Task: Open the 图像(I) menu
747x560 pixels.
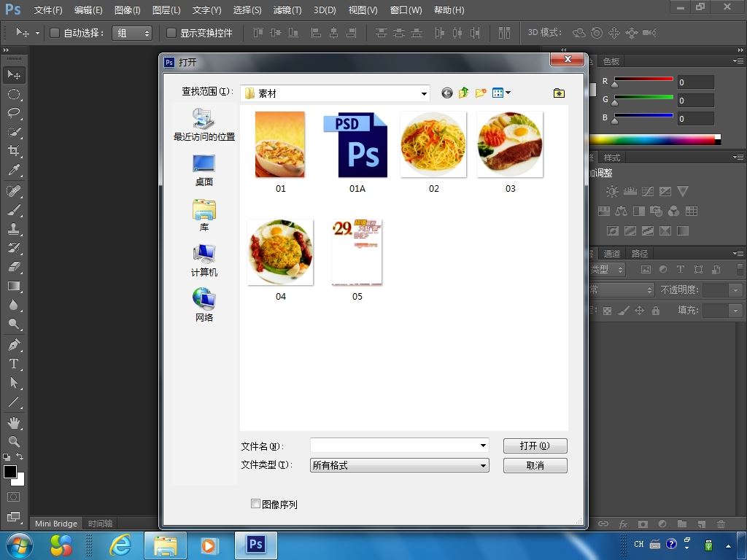Action: point(127,10)
